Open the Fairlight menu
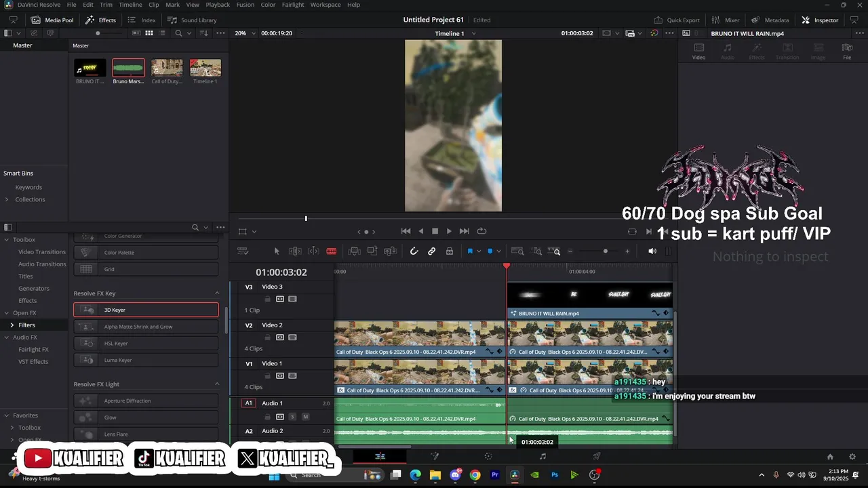Screen dimensions: 868x488 293,5
